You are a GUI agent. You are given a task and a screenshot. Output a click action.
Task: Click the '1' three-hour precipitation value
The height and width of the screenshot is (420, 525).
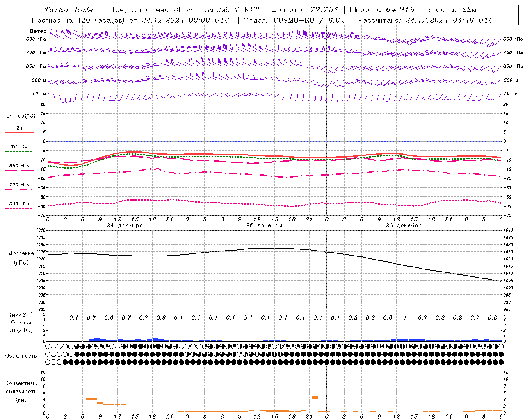(x=405, y=318)
